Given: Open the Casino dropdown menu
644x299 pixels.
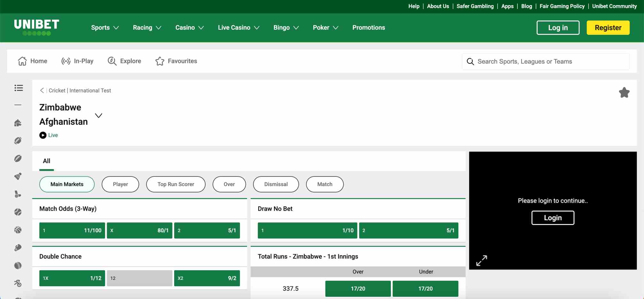Looking at the screenshot, I should pos(189,27).
